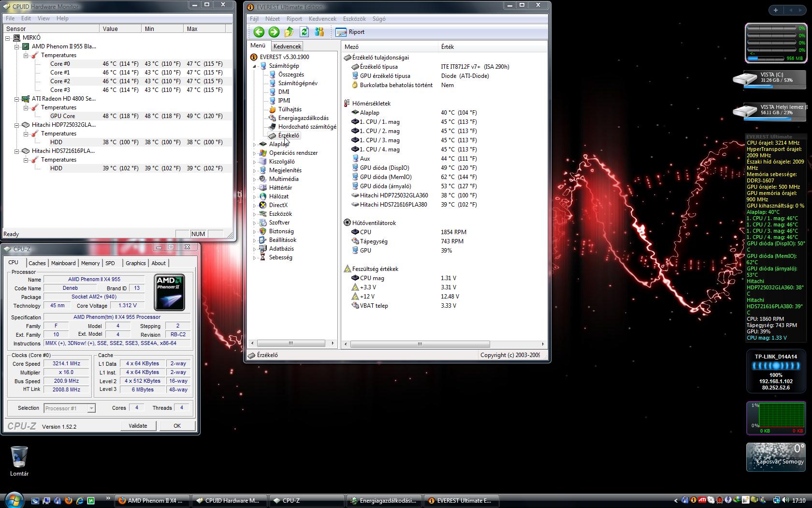Open the Kedvencek menu in EVEREST menu bar
Image resolution: width=812 pixels, height=508 pixels.
322,19
